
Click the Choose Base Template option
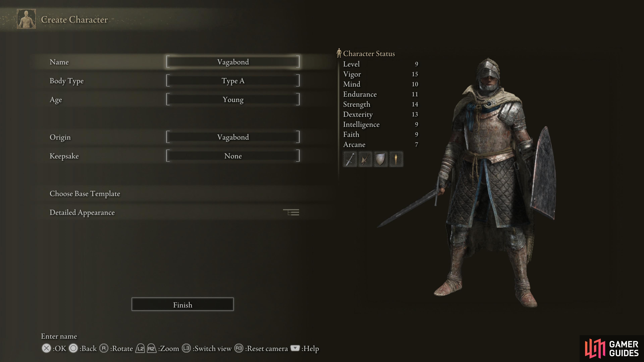click(x=85, y=193)
